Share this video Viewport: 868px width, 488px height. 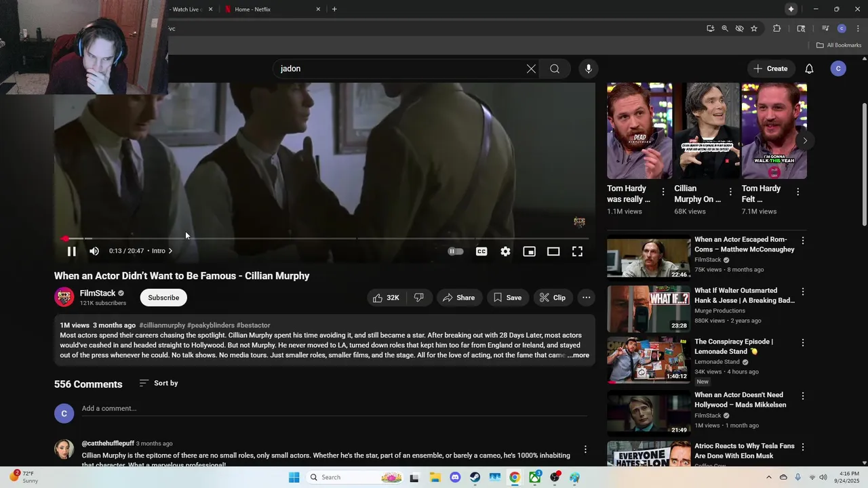tap(458, 298)
